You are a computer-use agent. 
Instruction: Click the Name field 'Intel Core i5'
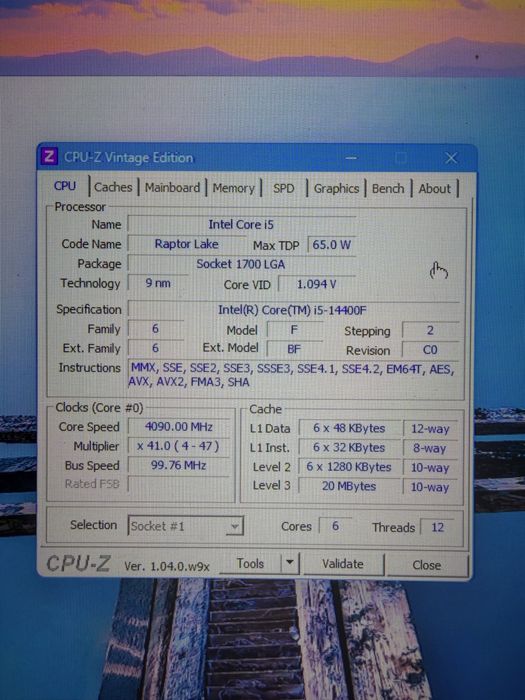(241, 224)
